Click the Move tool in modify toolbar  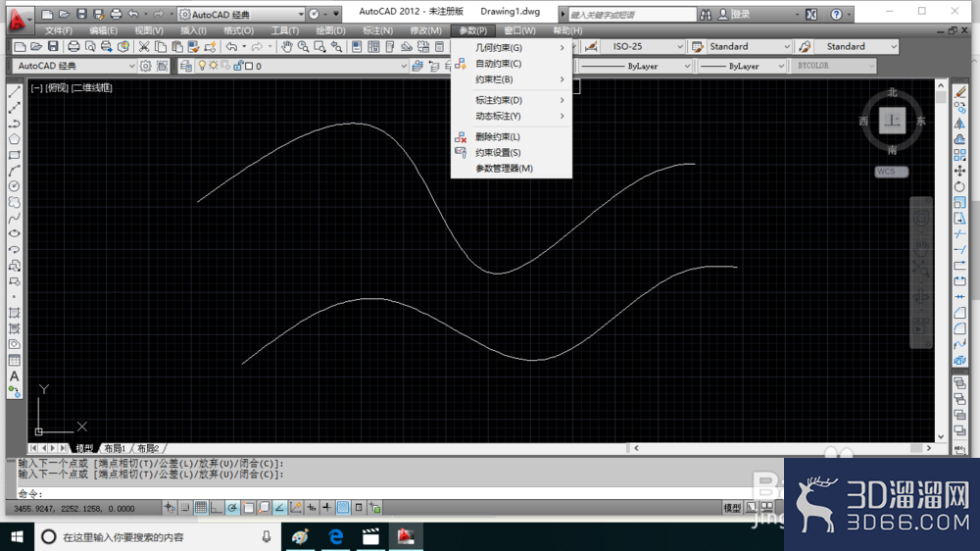[x=960, y=171]
